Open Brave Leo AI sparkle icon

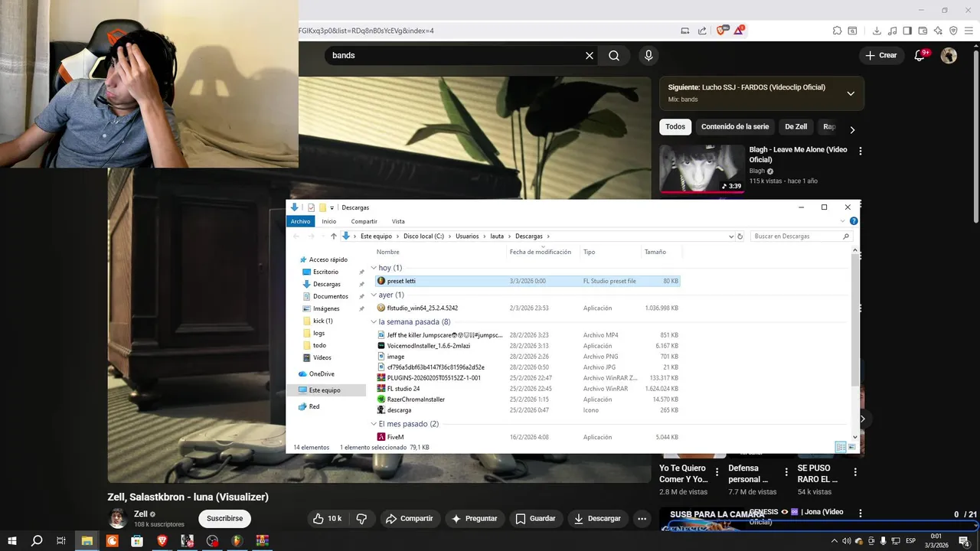[938, 31]
